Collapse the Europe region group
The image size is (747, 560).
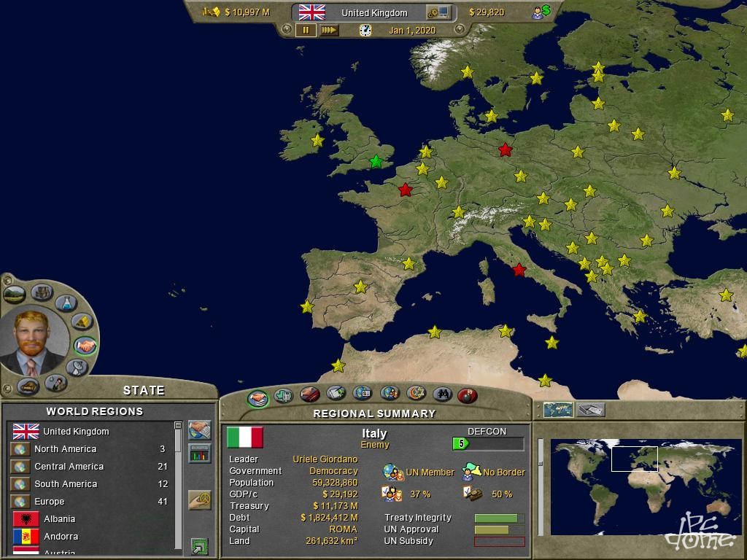point(20,502)
